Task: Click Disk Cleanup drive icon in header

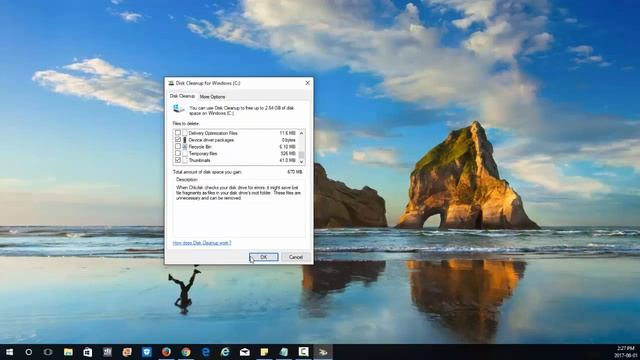Action: pos(178,109)
